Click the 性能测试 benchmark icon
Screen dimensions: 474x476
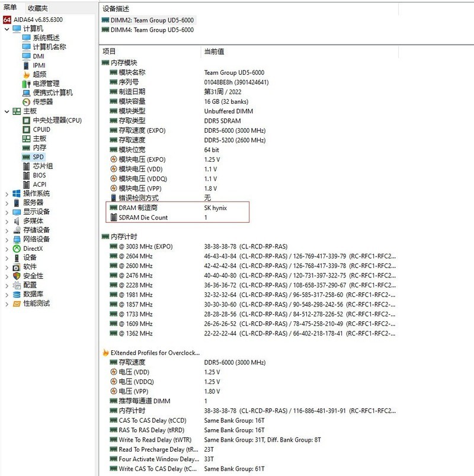[x=17, y=304]
